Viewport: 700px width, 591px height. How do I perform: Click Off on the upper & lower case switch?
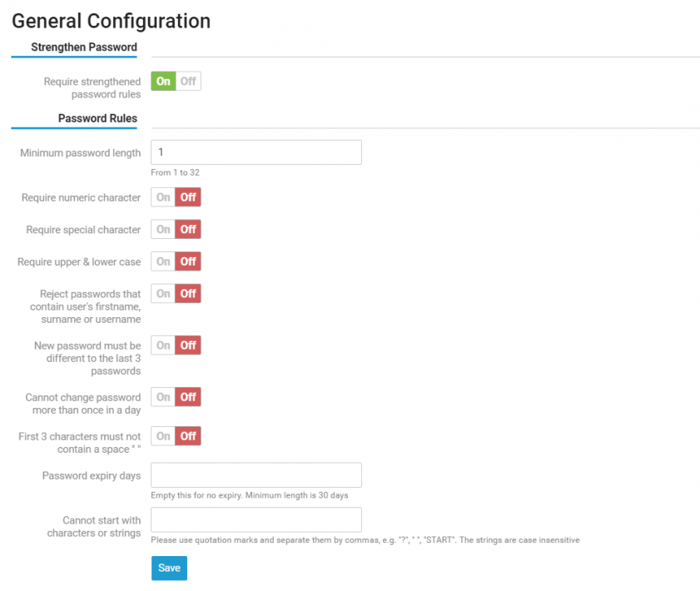click(x=186, y=261)
